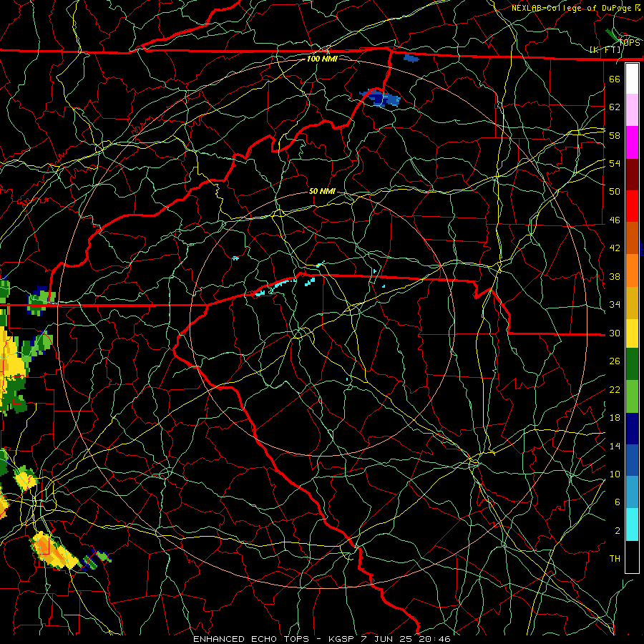
Task: Click the '50 NMI' range ring label
Action: pos(322,191)
